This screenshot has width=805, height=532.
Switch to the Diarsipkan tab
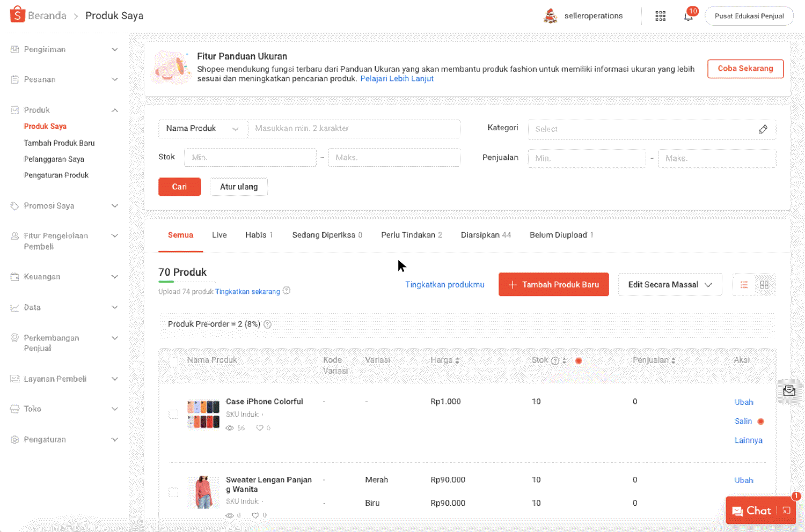pyautogui.click(x=485, y=235)
